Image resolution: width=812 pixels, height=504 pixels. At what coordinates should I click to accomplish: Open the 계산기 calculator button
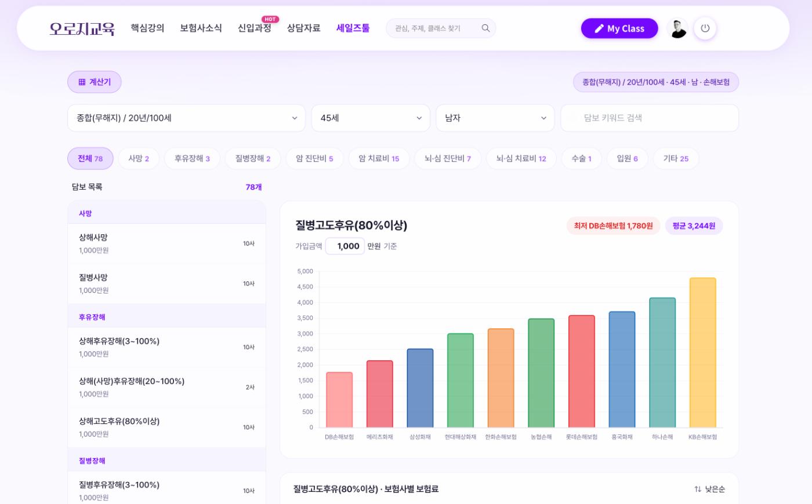coord(95,82)
